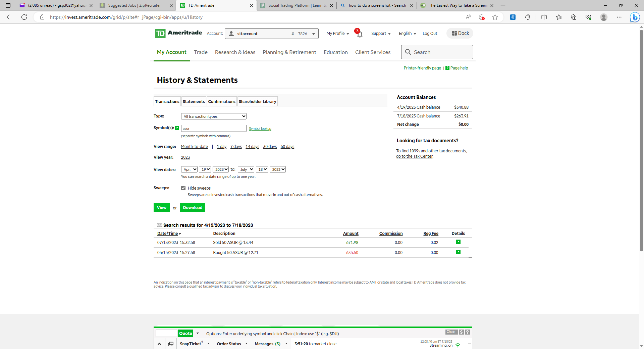Click the quote symbol input field
The width and height of the screenshot is (644, 349).
(x=166, y=333)
